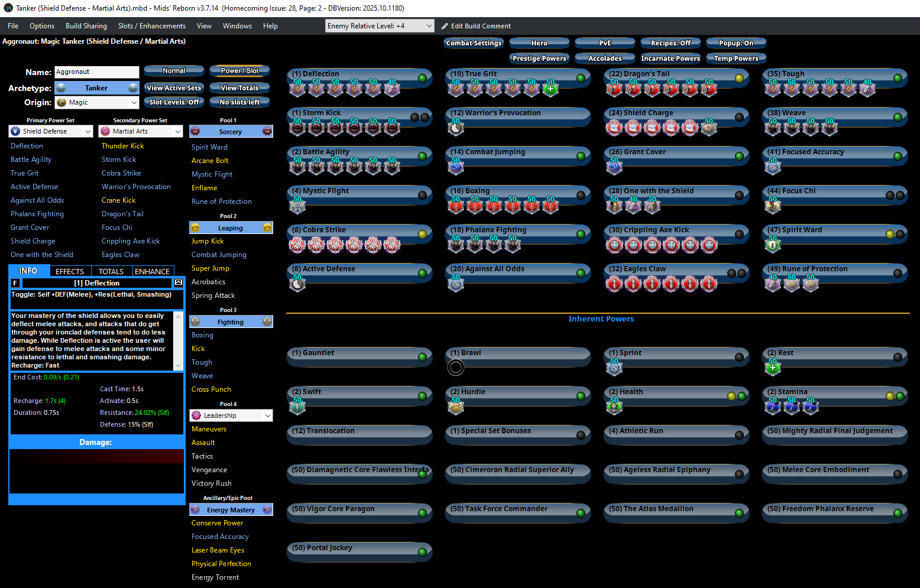Click the pencil icon beside Edit Build Comment
This screenshot has height=588, width=920.
445,26
